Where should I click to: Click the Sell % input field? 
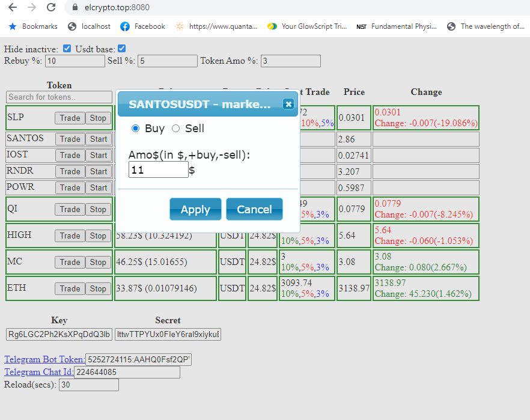point(167,61)
